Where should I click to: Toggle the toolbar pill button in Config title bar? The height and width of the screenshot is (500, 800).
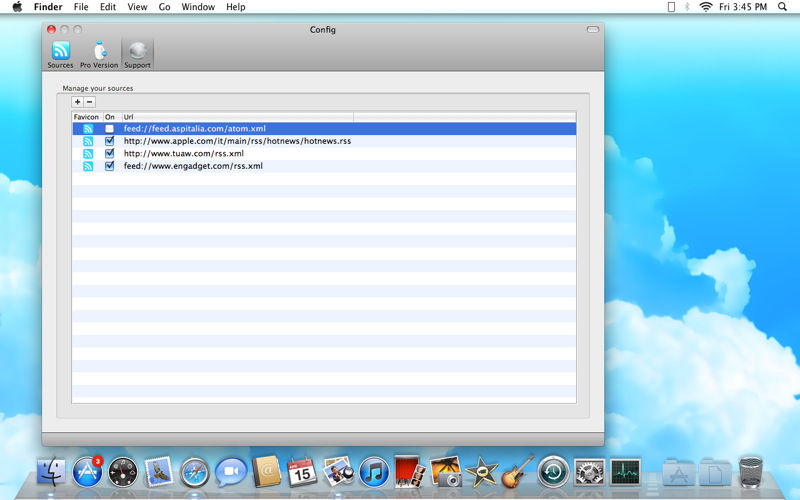(x=592, y=30)
